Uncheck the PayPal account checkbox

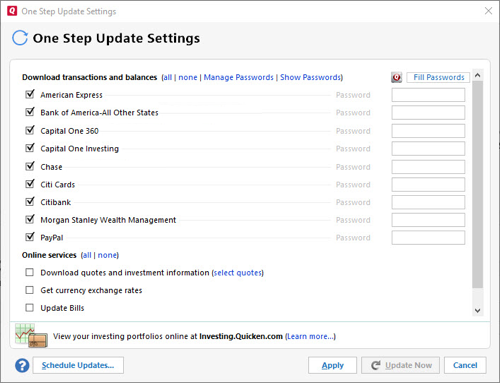tap(30, 237)
